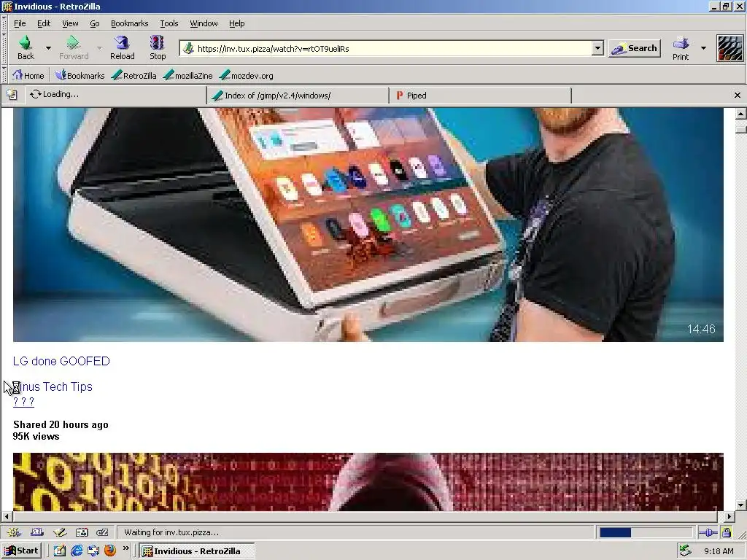The image size is (747, 560).
Task: Open Address Book from the status bar icon
Action: tap(82, 532)
